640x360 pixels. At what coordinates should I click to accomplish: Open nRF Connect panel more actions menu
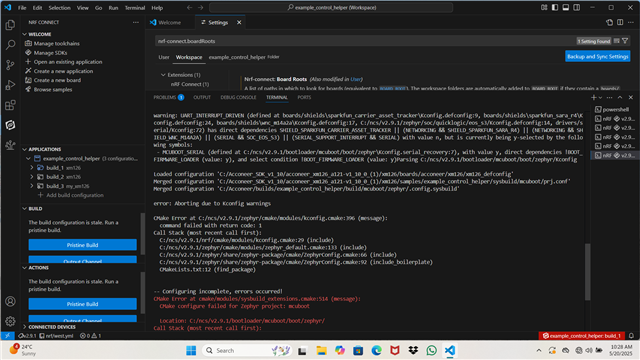(x=136, y=22)
